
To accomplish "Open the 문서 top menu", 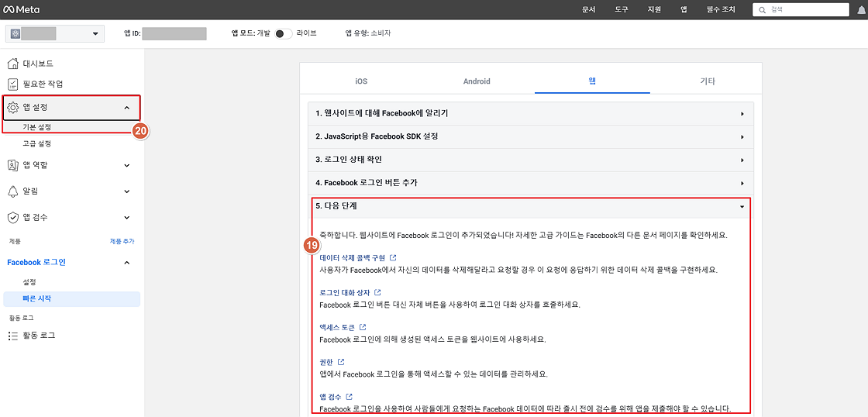I will coord(589,10).
